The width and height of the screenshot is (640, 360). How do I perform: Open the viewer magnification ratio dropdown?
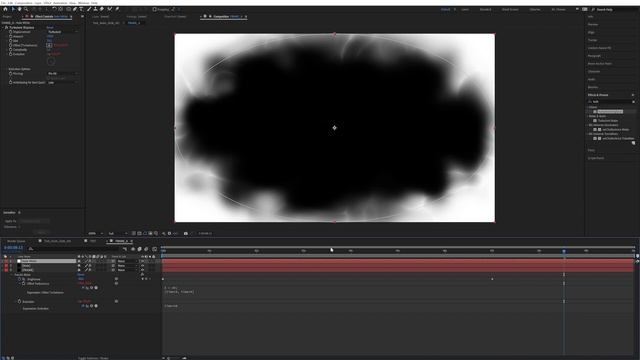point(96,233)
